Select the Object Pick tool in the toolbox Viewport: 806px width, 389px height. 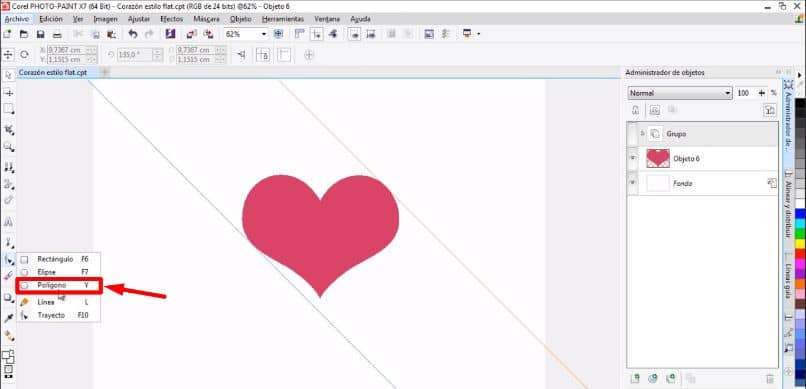(x=8, y=76)
